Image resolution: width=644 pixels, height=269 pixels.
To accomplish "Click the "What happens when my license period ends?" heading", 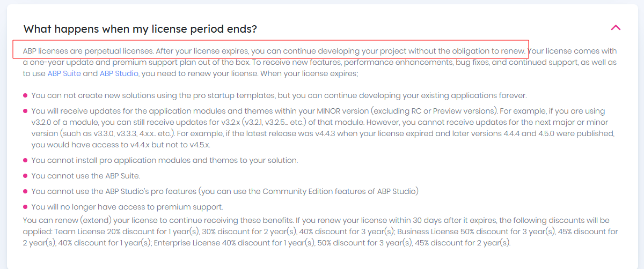I will click(140, 29).
